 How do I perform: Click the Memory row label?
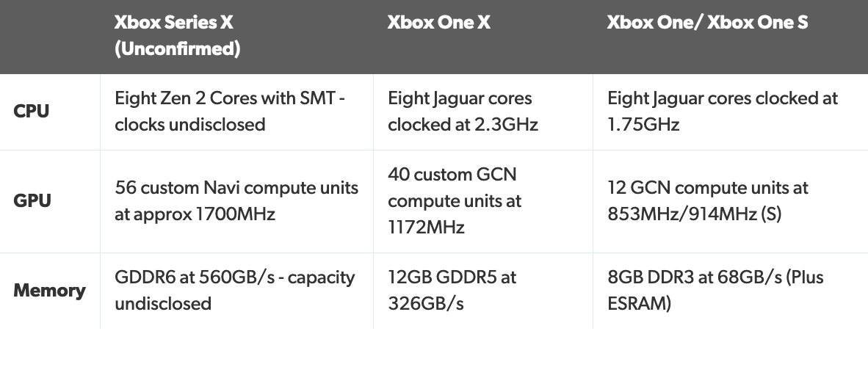[x=49, y=291]
